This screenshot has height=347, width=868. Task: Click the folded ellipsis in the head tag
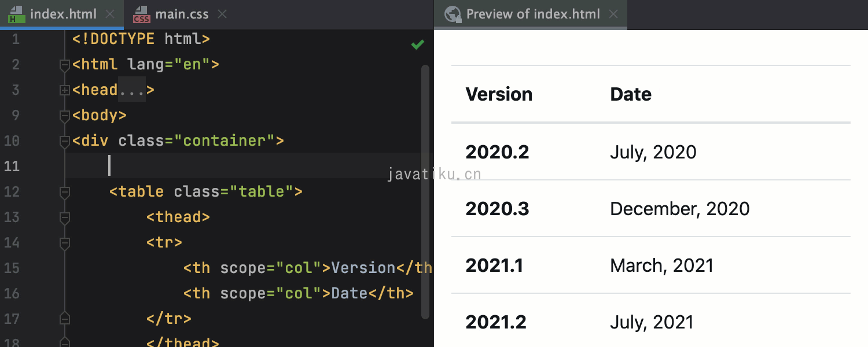tap(132, 90)
